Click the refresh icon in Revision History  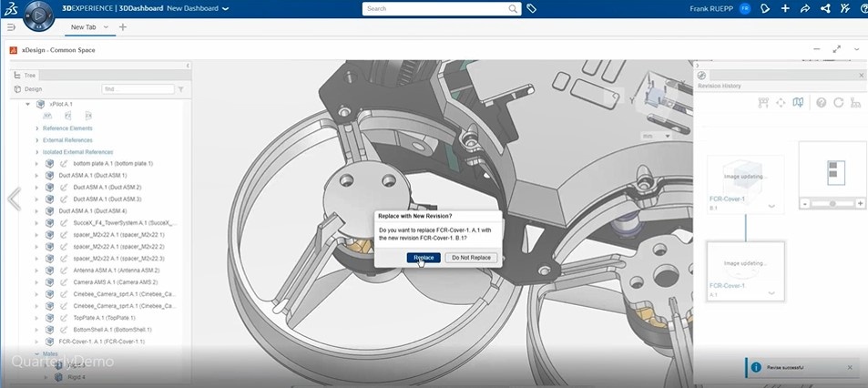pos(838,102)
